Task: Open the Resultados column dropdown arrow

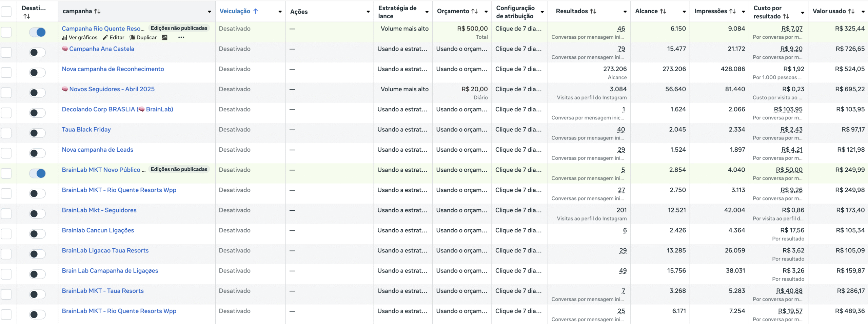Action: 625,12
